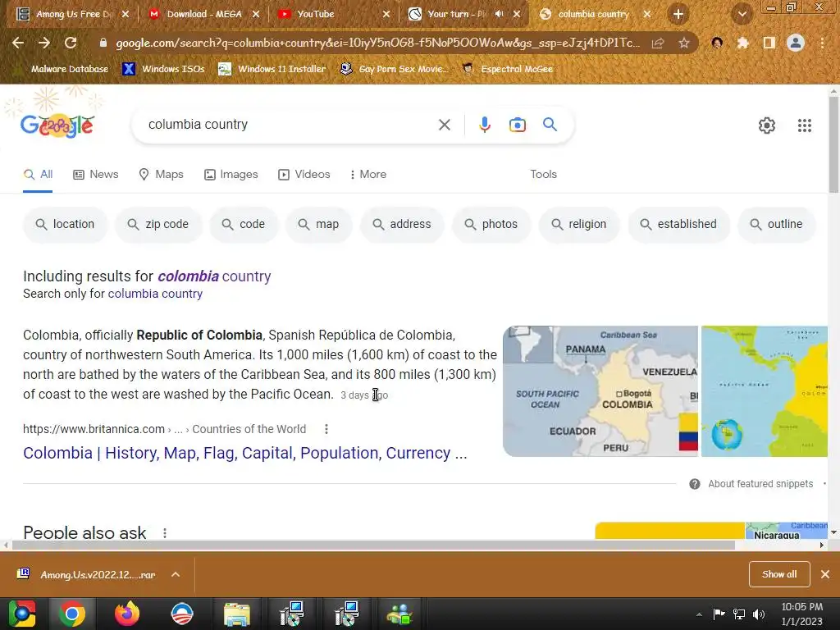Close the downloads bar

point(825,574)
